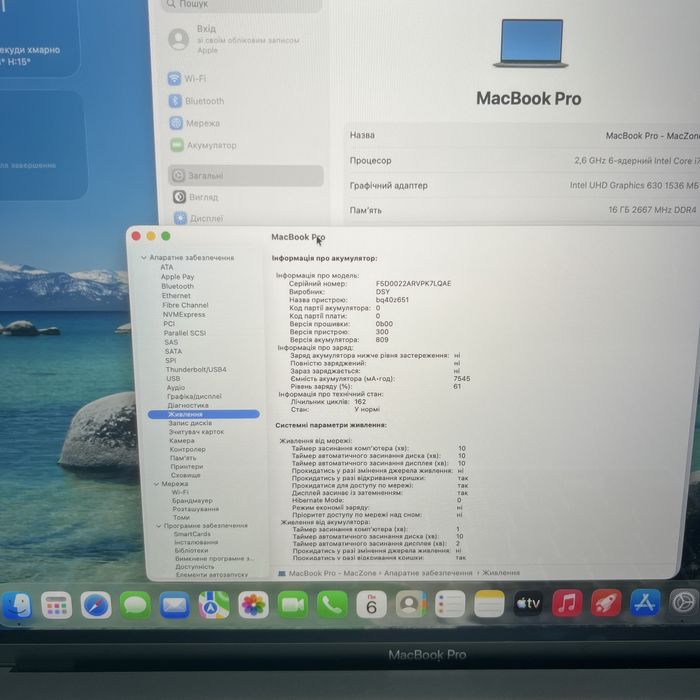Click the Вигляд icon in Settings sidebar

[x=179, y=197]
